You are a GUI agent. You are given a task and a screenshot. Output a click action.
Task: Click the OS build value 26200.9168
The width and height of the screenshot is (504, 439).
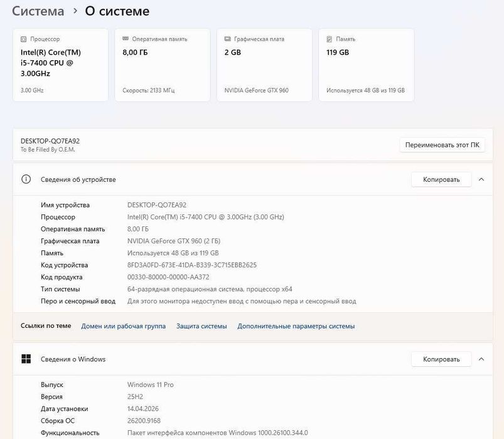tap(144, 421)
